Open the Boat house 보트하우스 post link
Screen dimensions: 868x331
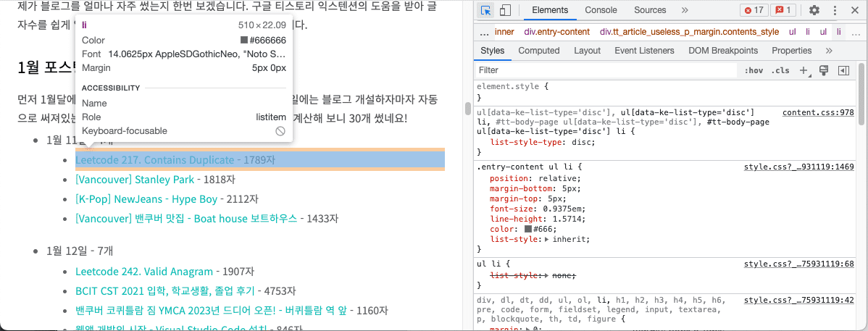(186, 219)
